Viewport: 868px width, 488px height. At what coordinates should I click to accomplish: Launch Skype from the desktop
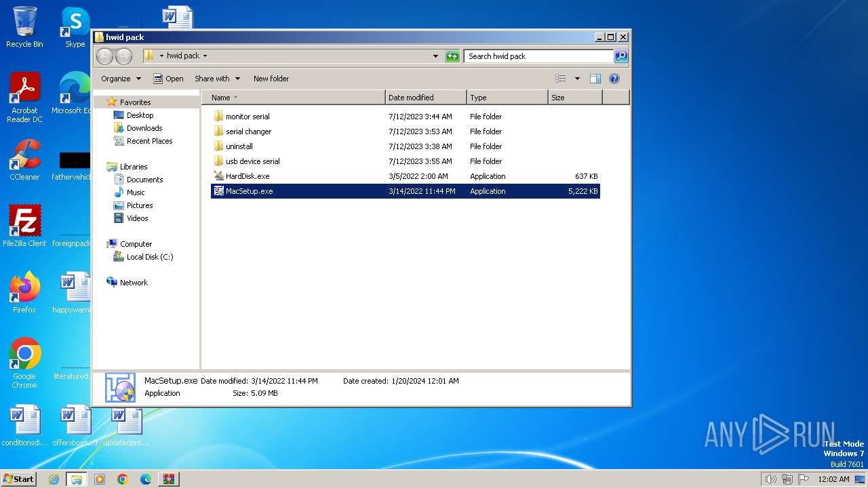tap(75, 27)
